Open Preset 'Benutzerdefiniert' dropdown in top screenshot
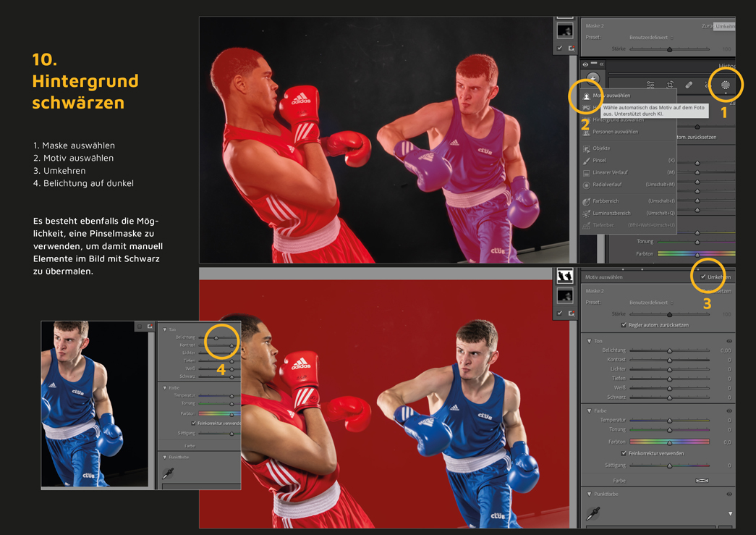This screenshot has width=756, height=535. [x=651, y=37]
